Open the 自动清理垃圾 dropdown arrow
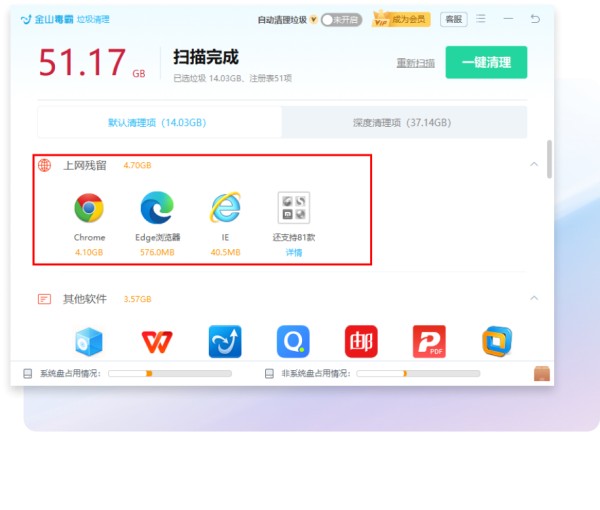This screenshot has height=510, width=600. point(313,19)
